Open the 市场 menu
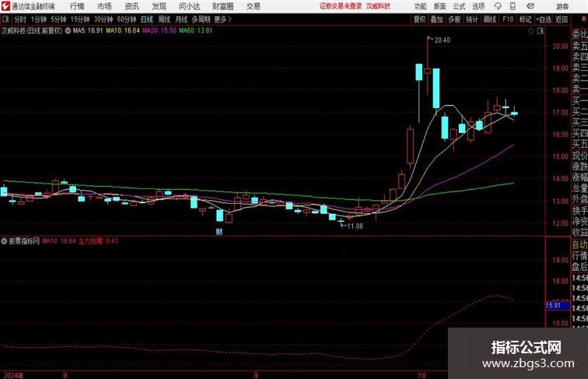Image resolution: width=588 pixels, height=379 pixels. (x=105, y=6)
